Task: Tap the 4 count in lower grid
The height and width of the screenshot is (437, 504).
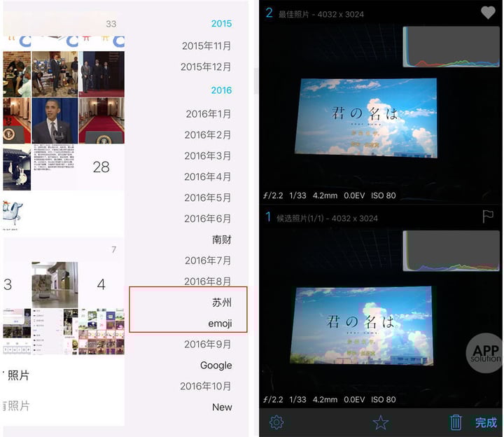Action: 101,284
